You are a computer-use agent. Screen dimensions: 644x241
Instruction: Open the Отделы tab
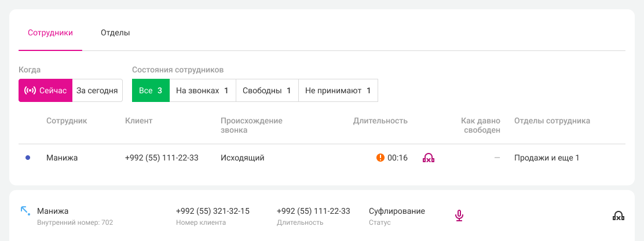pos(115,33)
